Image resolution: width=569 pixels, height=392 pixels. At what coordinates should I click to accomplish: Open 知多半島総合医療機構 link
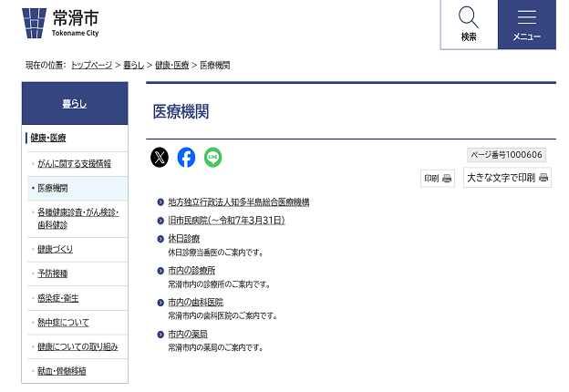pyautogui.click(x=238, y=202)
